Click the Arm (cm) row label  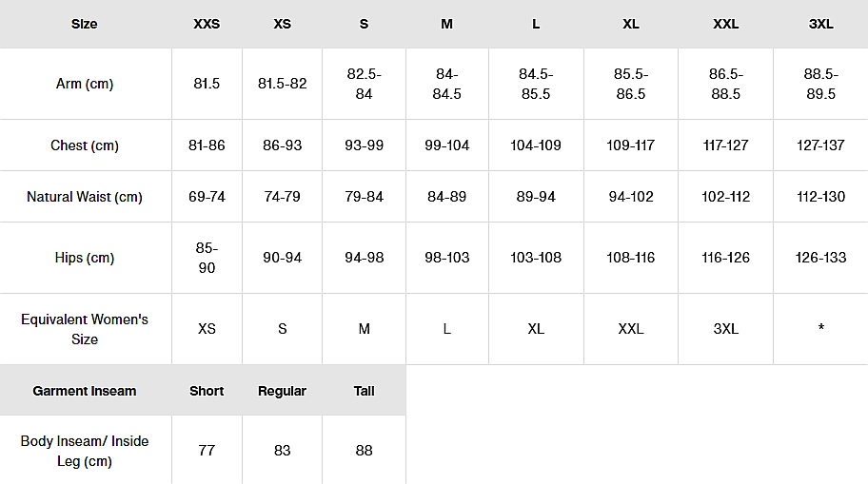pyautogui.click(x=85, y=84)
